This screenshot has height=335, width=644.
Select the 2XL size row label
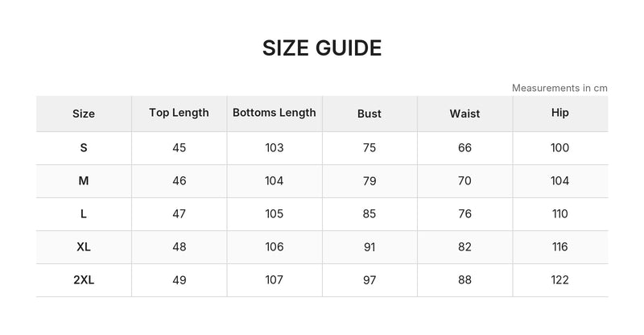tap(84, 280)
